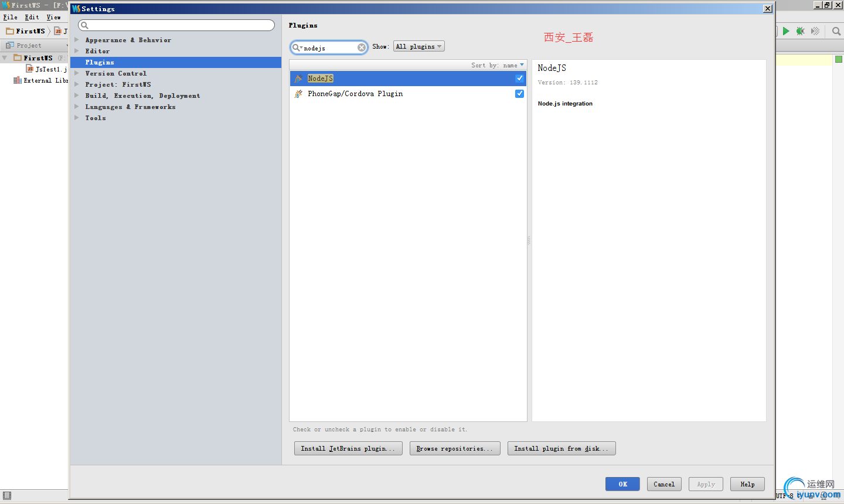
Task: Minimize the main WebStorm window
Action: 818,5
